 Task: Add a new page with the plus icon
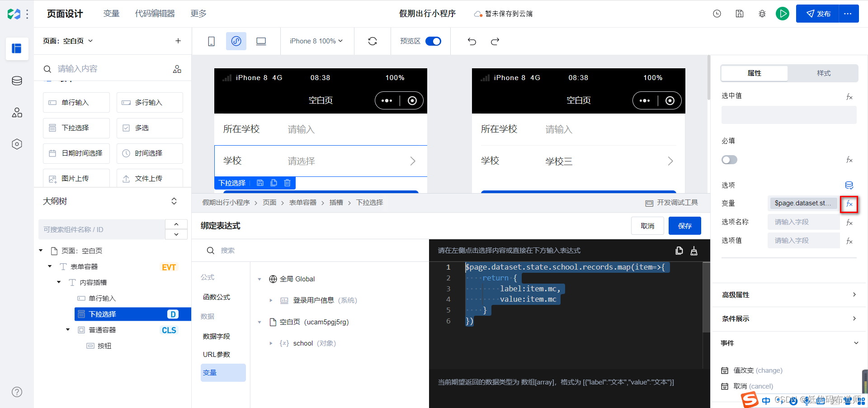[178, 41]
